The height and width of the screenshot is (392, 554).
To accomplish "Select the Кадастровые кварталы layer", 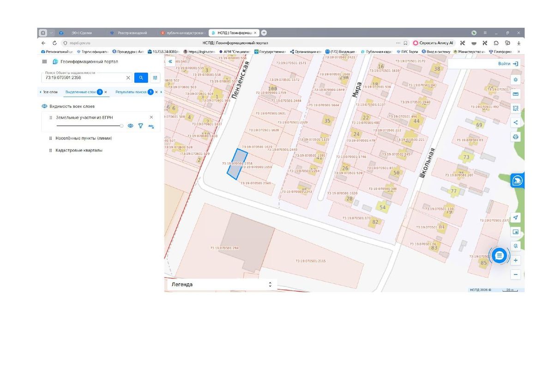I will (x=79, y=150).
